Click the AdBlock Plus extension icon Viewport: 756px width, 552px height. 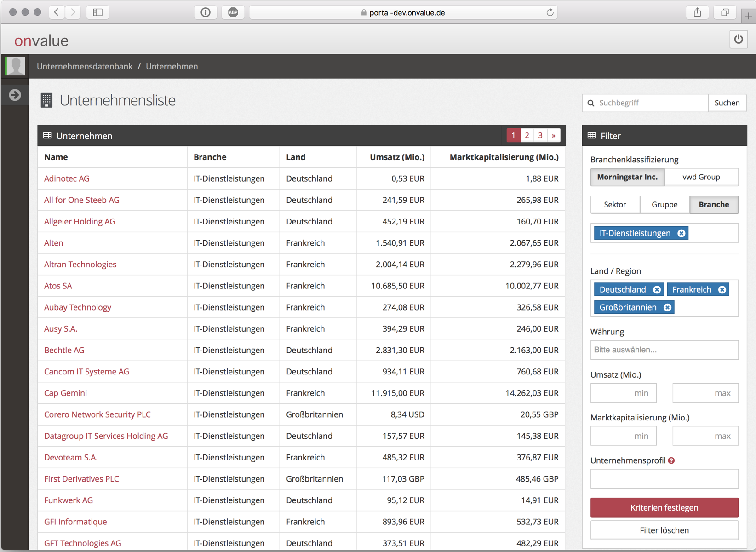233,12
